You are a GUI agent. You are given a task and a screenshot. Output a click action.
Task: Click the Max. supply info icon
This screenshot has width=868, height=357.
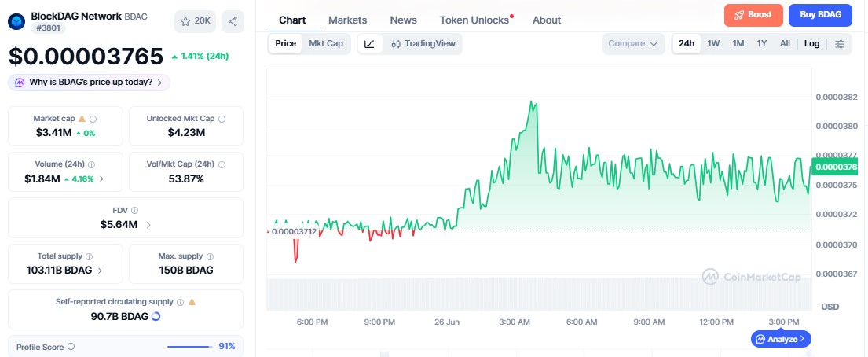(x=210, y=256)
